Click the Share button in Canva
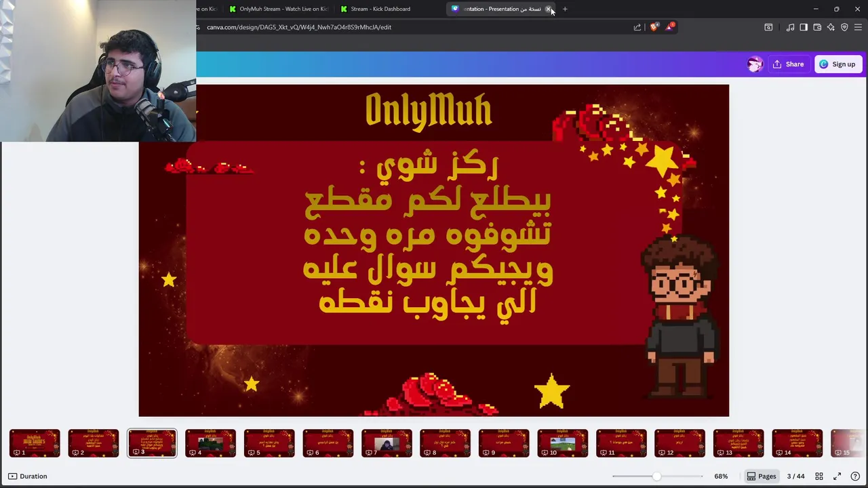The image size is (868, 488). pos(788,64)
